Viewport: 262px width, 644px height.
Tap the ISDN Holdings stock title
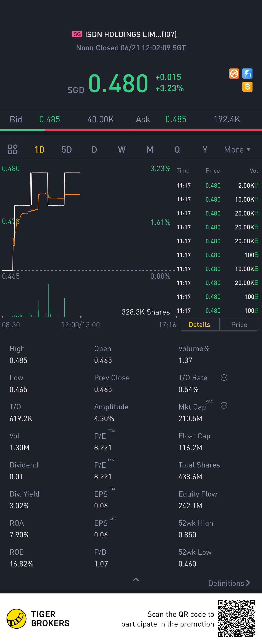(x=131, y=34)
